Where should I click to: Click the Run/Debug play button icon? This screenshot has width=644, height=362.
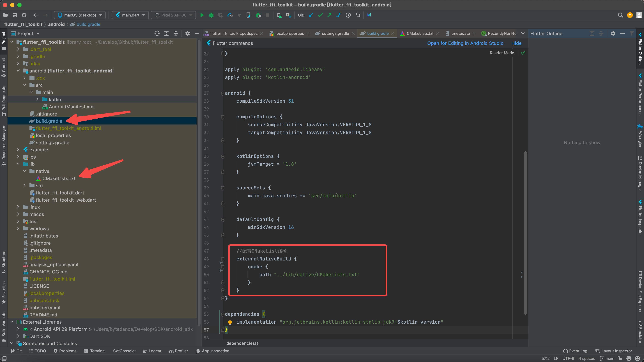pyautogui.click(x=202, y=15)
